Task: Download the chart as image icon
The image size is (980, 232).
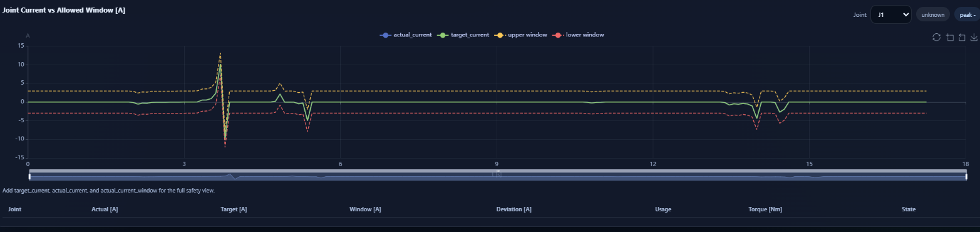Action: 974,37
